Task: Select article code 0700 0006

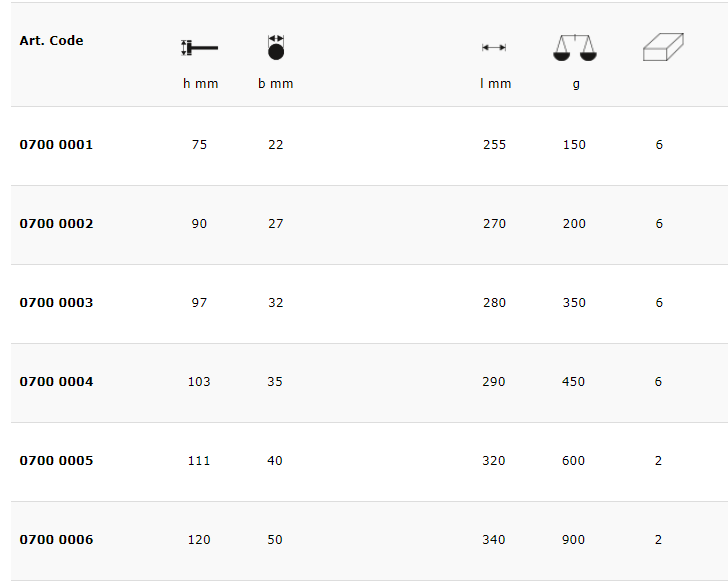Action: click(x=56, y=540)
